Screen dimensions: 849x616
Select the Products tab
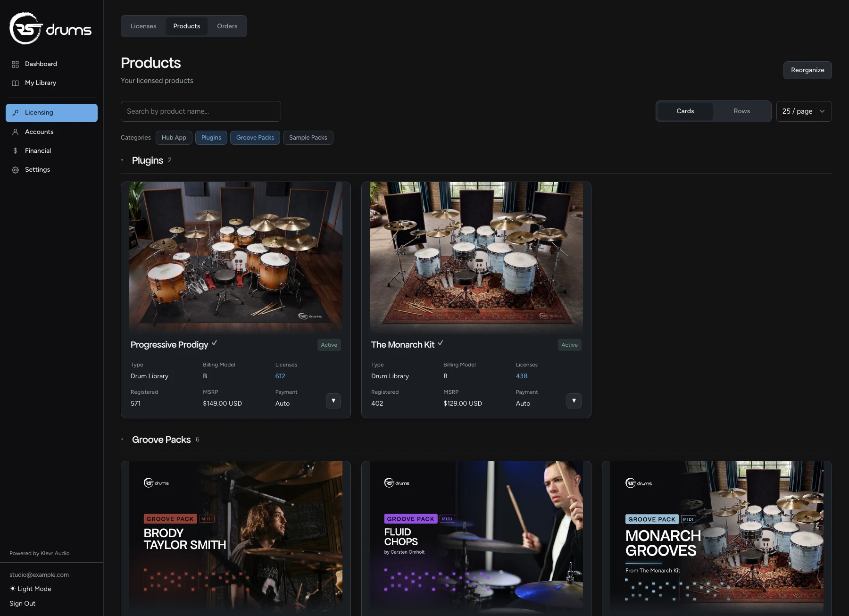click(187, 26)
